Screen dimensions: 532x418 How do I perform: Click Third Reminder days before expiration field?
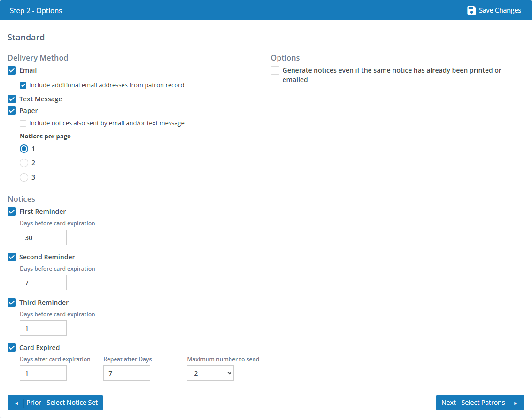pyautogui.click(x=43, y=328)
